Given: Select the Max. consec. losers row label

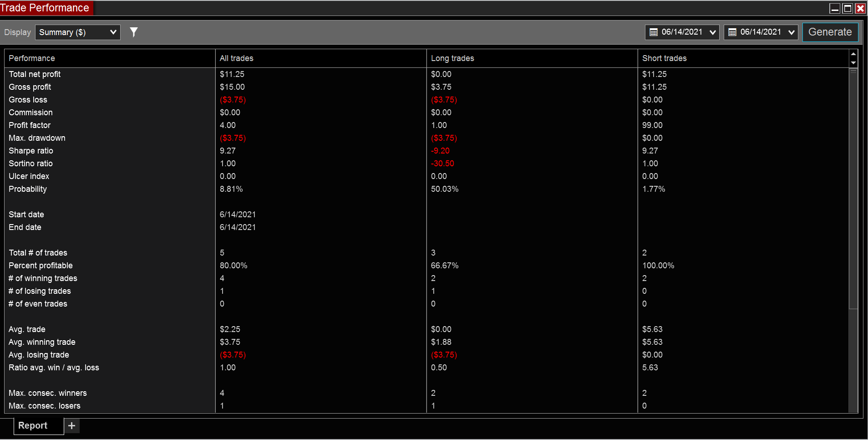Looking at the screenshot, I should click(x=44, y=406).
